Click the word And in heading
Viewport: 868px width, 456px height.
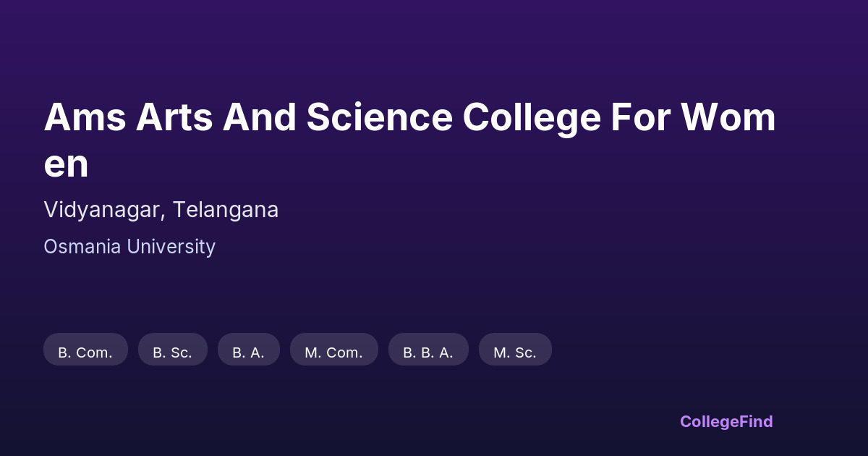pyautogui.click(x=260, y=118)
